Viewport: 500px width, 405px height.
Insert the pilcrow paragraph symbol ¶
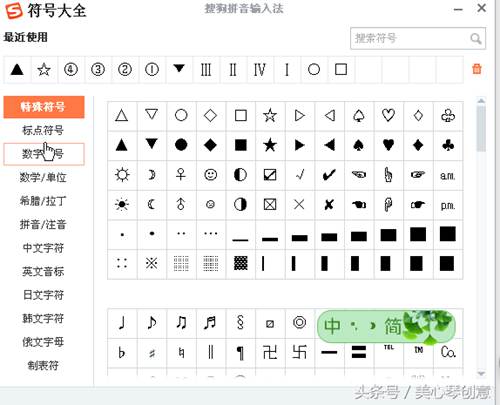point(240,353)
